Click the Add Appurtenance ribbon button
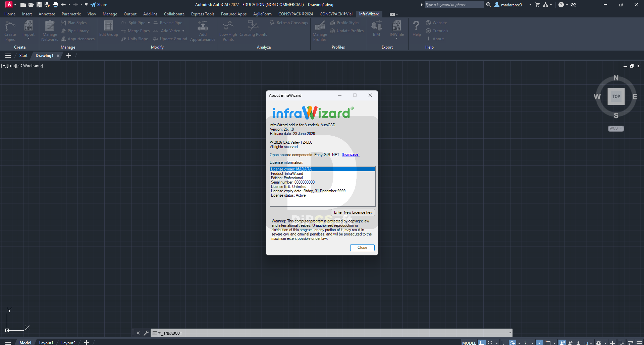This screenshot has height=345, width=644. click(203, 31)
